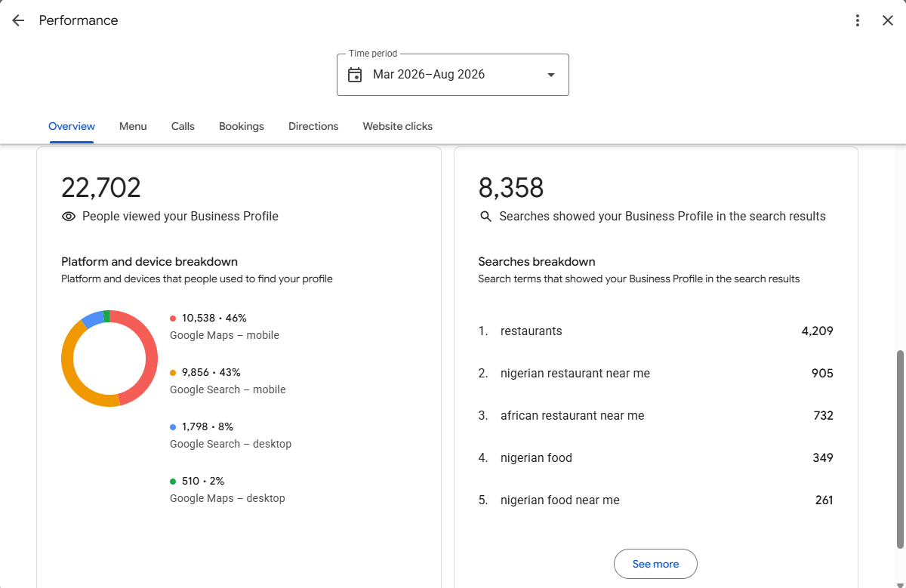Viewport: 906px width, 588px height.
Task: Click the 8,358 searches number
Action: pyautogui.click(x=511, y=188)
